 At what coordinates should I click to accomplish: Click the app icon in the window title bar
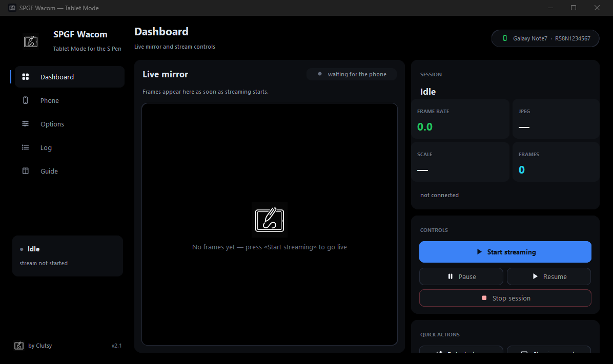(x=12, y=8)
